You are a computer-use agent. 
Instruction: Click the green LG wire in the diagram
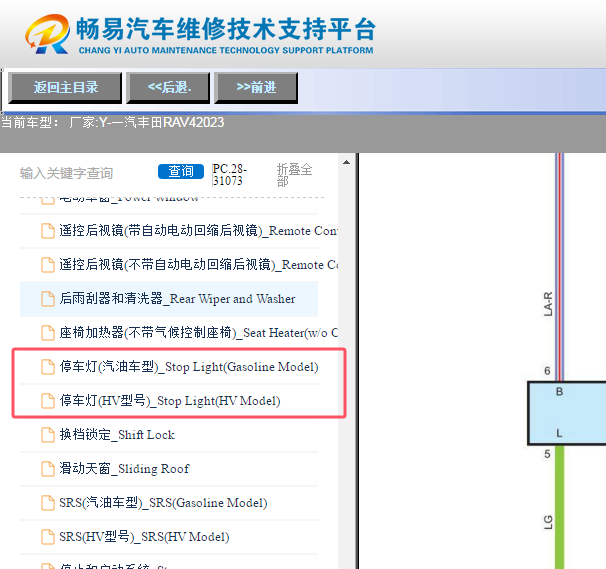pyautogui.click(x=559, y=506)
